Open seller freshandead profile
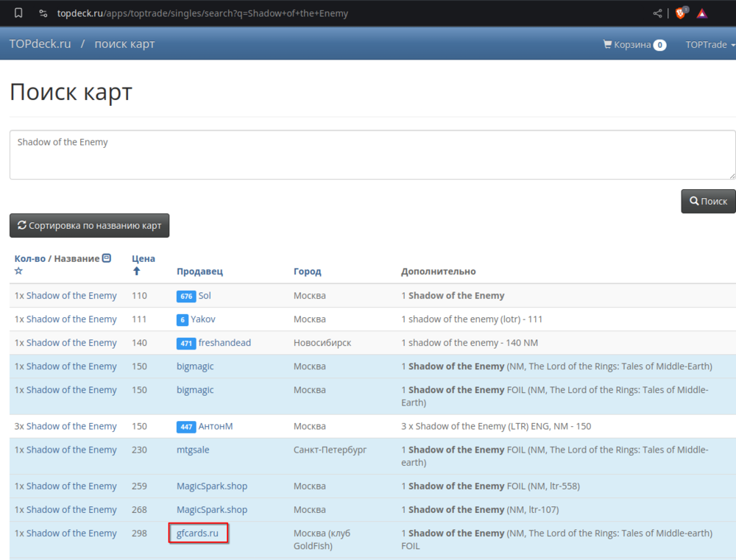Screen dimensions: 736x560 pyautogui.click(x=224, y=343)
